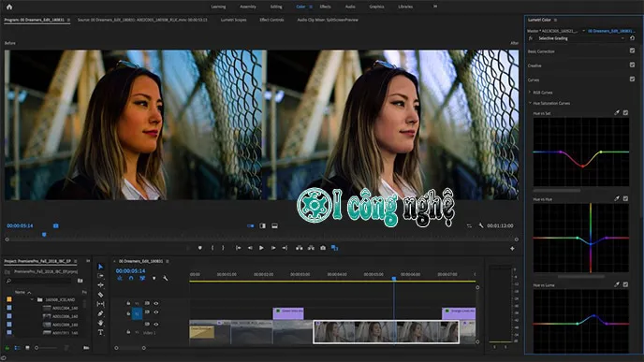Switch to Effects workspace
The width and height of the screenshot is (644, 362).
coord(326,7)
